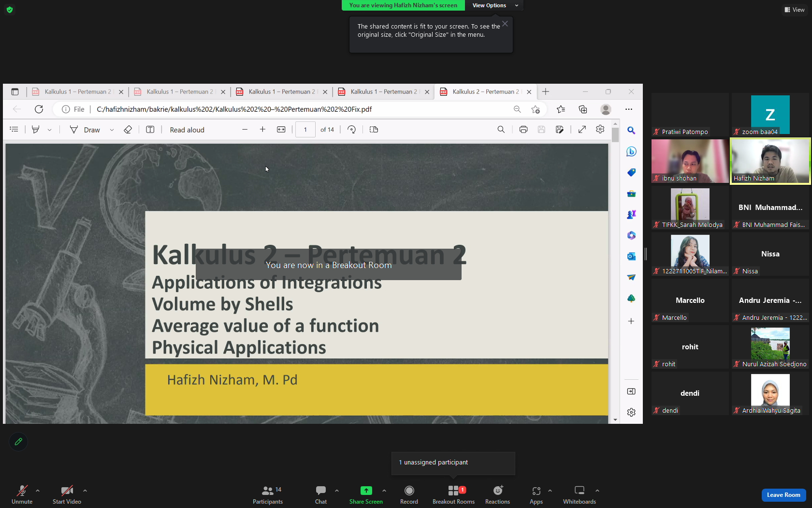Start Video camera toggle
This screenshot has width=812, height=508.
tap(67, 494)
